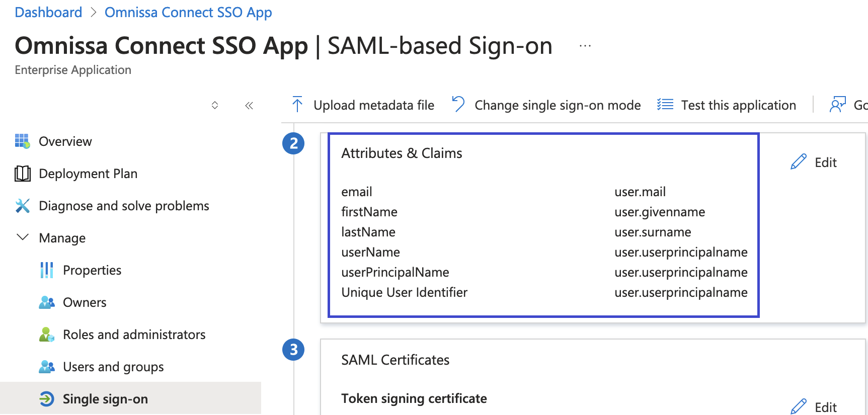Edit the SAML Certificates section
The width and height of the screenshot is (868, 415).
click(x=814, y=406)
